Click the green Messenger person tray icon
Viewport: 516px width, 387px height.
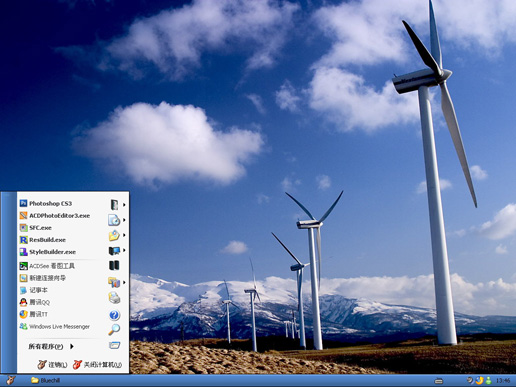488,380
